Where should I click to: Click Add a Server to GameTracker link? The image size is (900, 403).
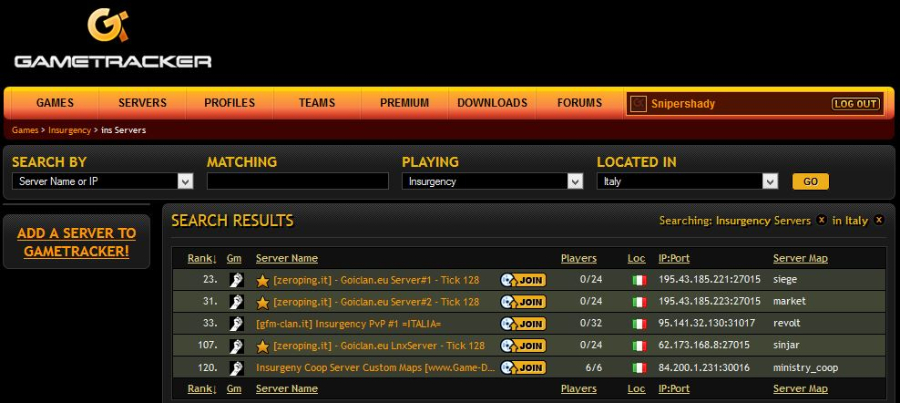point(77,242)
